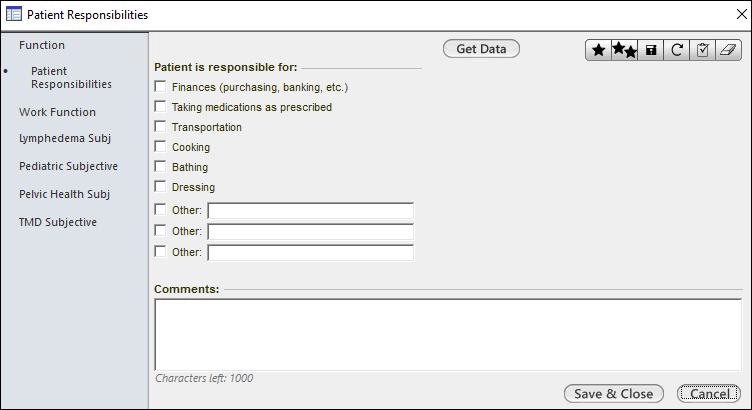
Task: Click the single star favorite icon
Action: point(599,50)
